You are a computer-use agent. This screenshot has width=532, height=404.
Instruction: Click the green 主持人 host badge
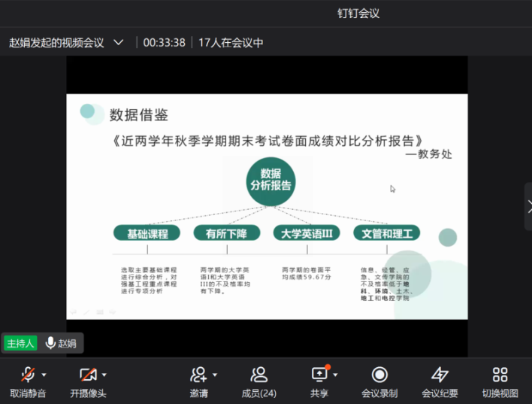[20, 343]
